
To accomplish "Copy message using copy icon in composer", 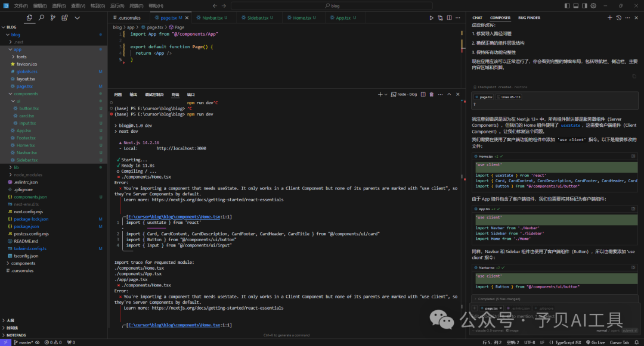I will (x=634, y=76).
